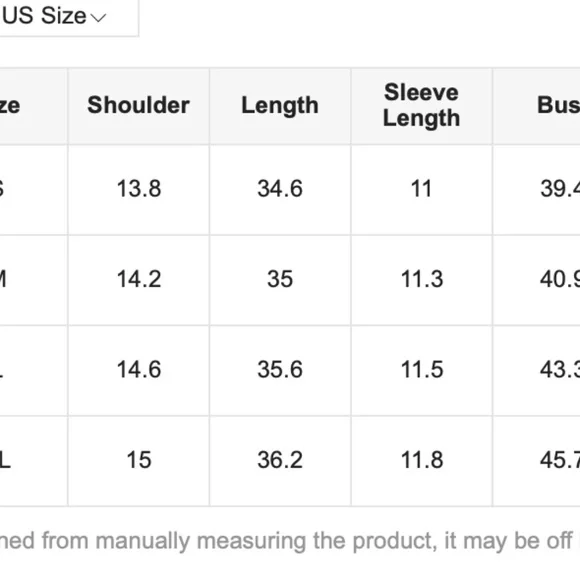
Task: Click sleeve length value 11
Action: pos(421,189)
